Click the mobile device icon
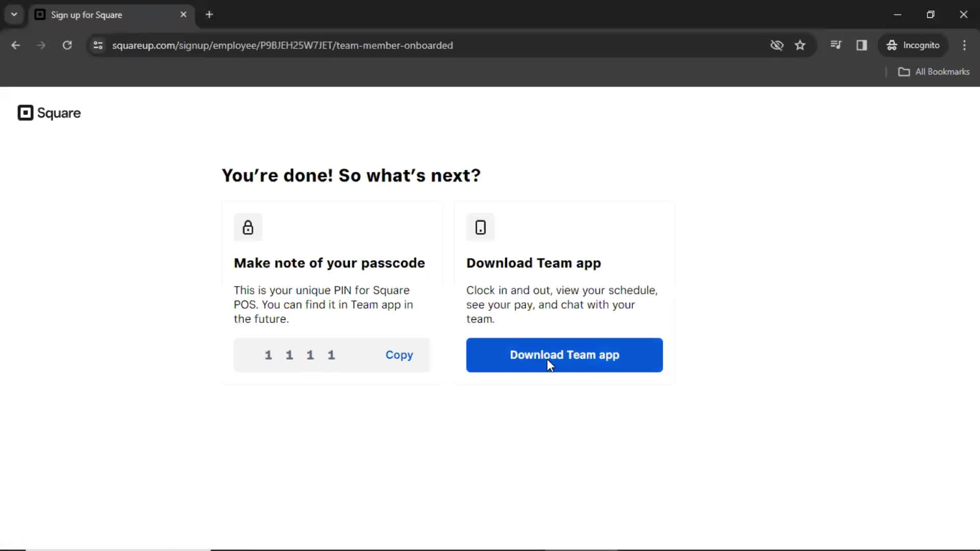The width and height of the screenshot is (980, 551). point(481,228)
